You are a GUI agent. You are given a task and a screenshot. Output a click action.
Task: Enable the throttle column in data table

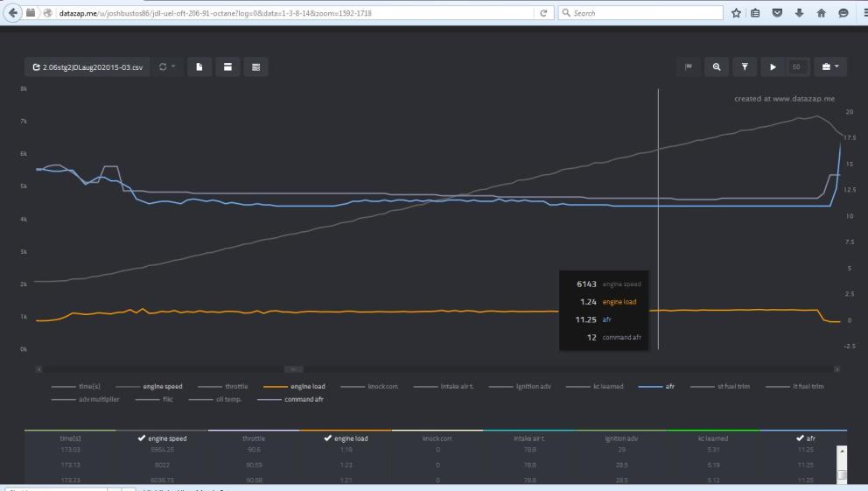[254, 438]
